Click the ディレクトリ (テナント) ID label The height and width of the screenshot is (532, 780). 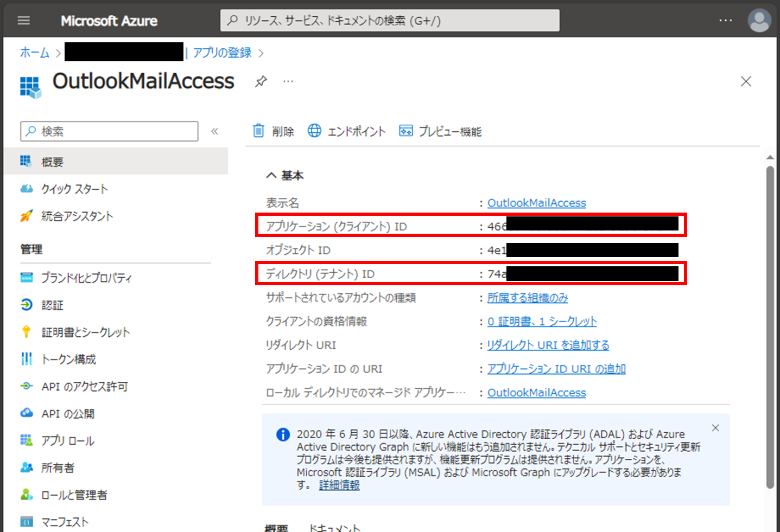[x=320, y=274]
